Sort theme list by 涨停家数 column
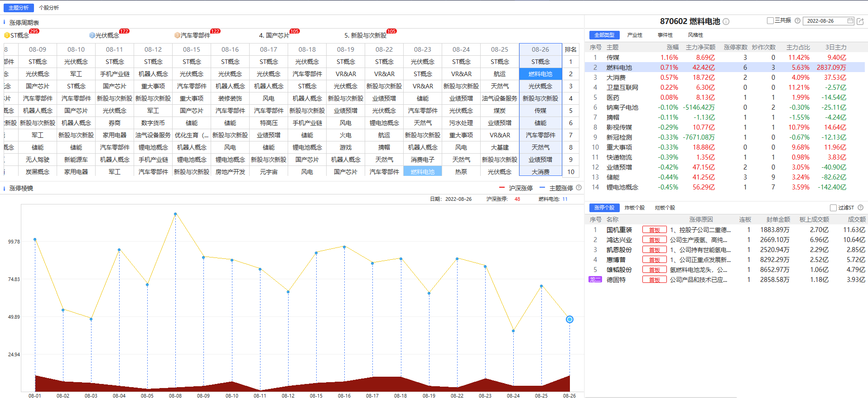The image size is (868, 398). [735, 47]
